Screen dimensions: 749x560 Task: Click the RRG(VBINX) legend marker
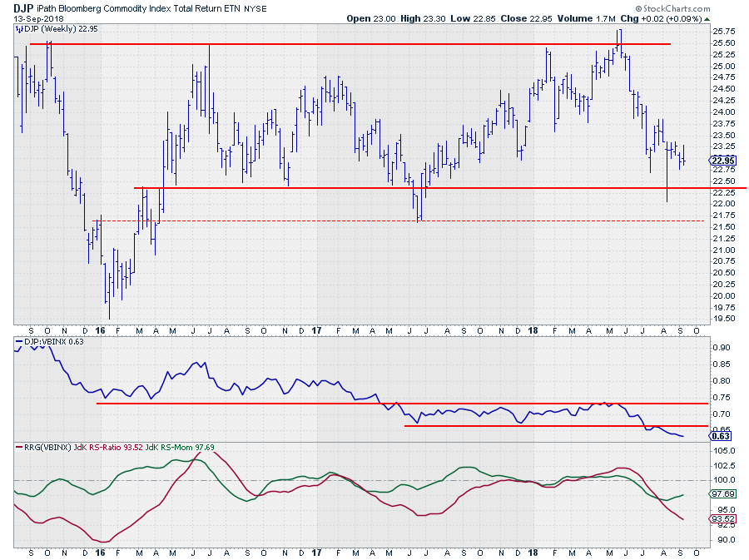[x=19, y=448]
